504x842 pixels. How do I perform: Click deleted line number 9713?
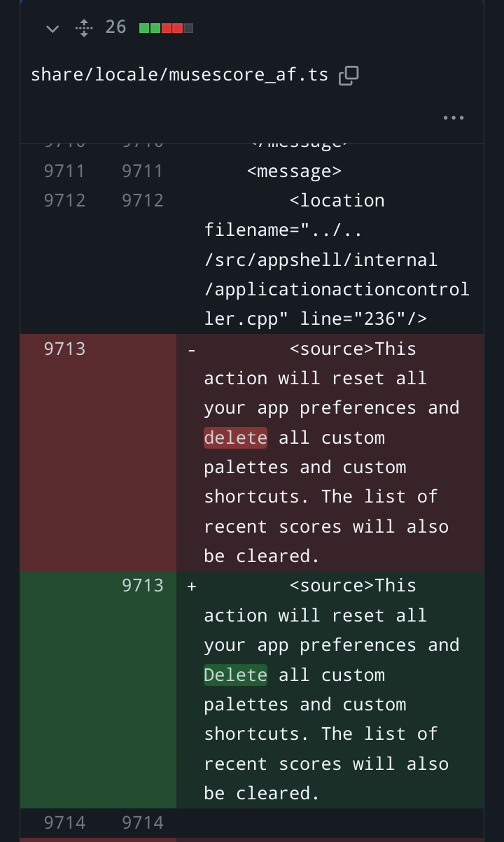click(x=64, y=349)
